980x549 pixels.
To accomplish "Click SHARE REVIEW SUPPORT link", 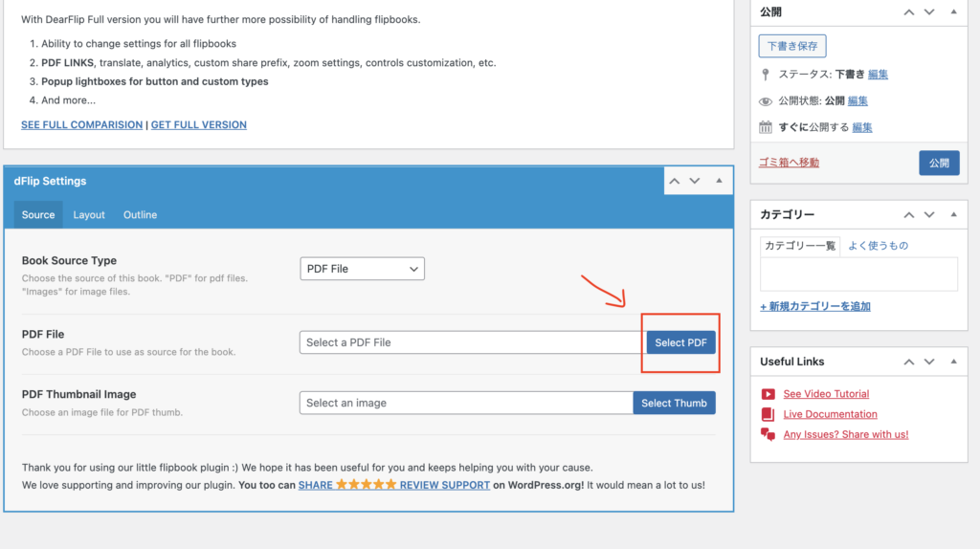I will 393,485.
